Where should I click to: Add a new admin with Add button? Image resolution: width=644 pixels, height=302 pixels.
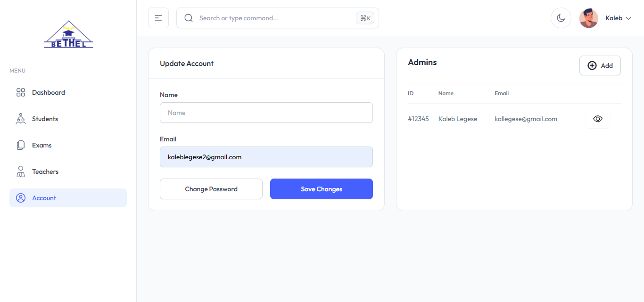[600, 65]
